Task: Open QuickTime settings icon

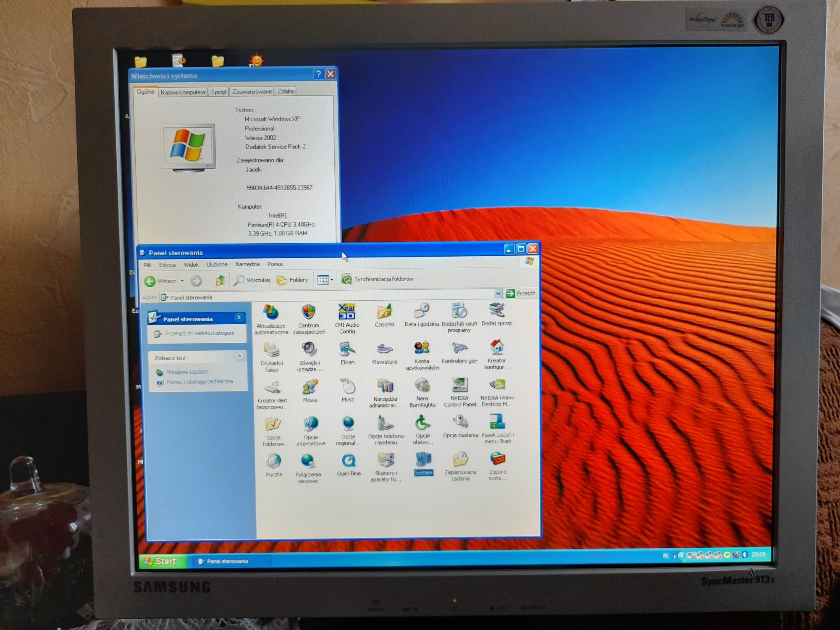Action: (349, 465)
